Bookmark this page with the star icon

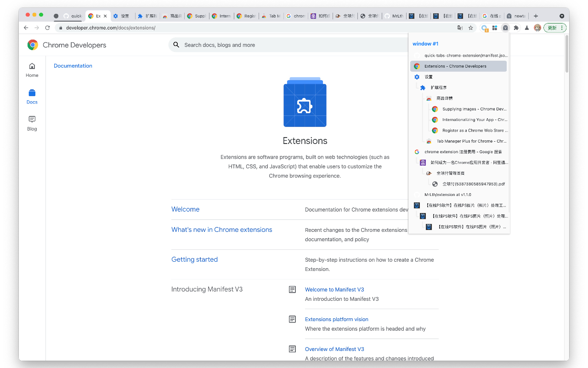pos(471,28)
